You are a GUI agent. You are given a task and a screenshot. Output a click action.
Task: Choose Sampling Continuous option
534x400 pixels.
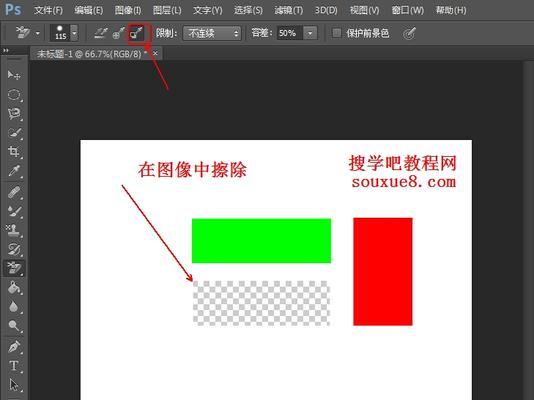101,33
